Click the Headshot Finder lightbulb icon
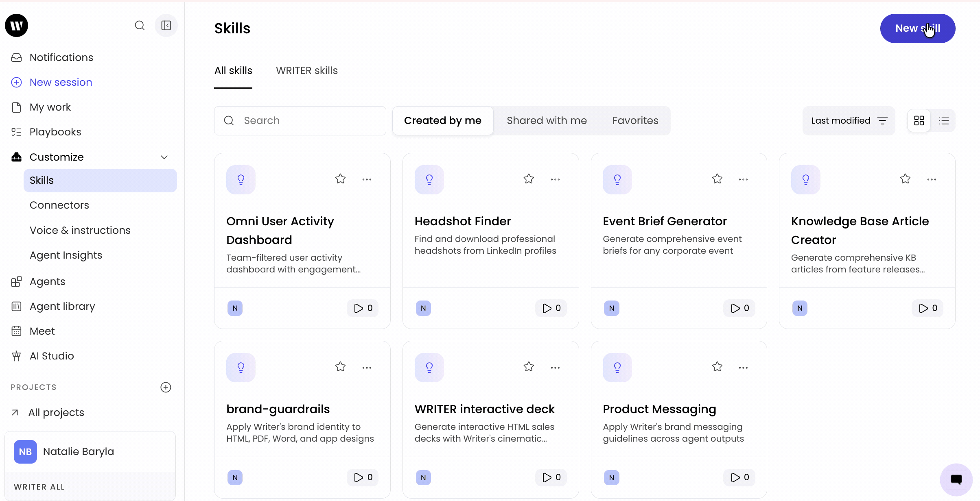Screen dimensions: 980x501 (x=429, y=179)
